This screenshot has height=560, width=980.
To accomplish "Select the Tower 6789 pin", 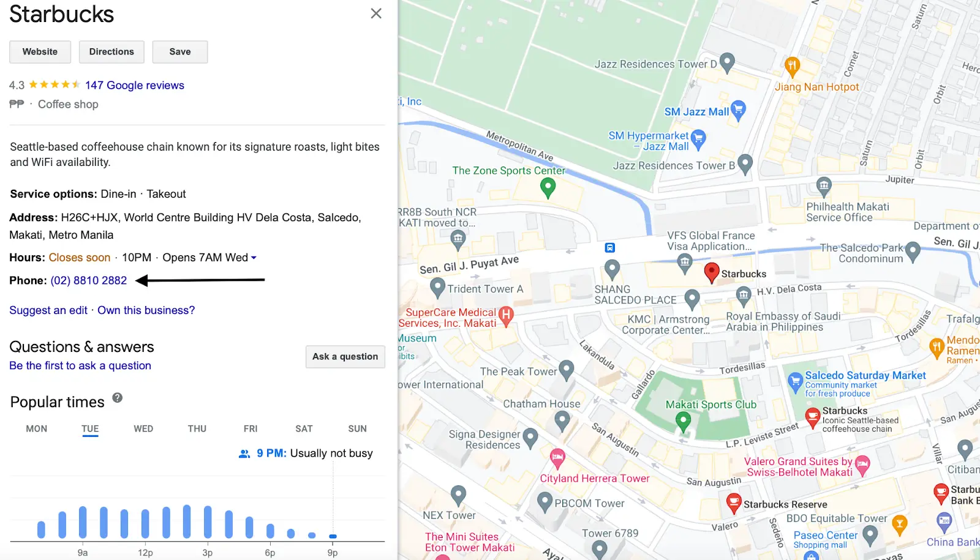I will (x=599, y=549).
